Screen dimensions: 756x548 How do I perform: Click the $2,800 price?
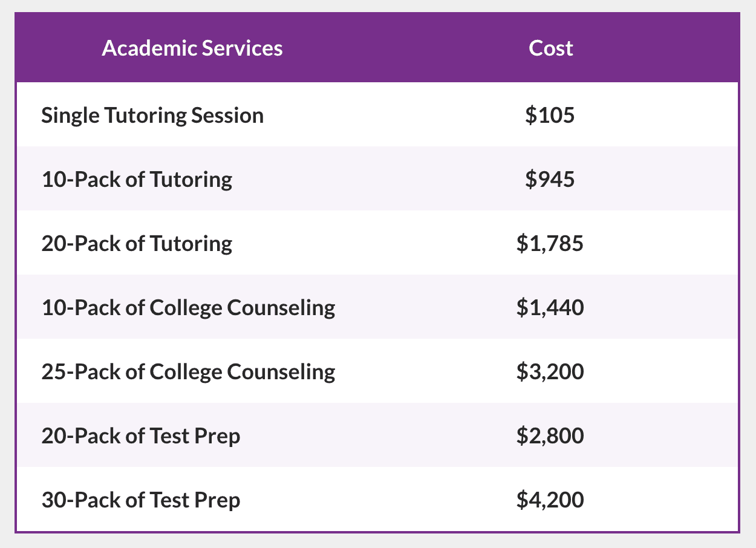pos(550,436)
